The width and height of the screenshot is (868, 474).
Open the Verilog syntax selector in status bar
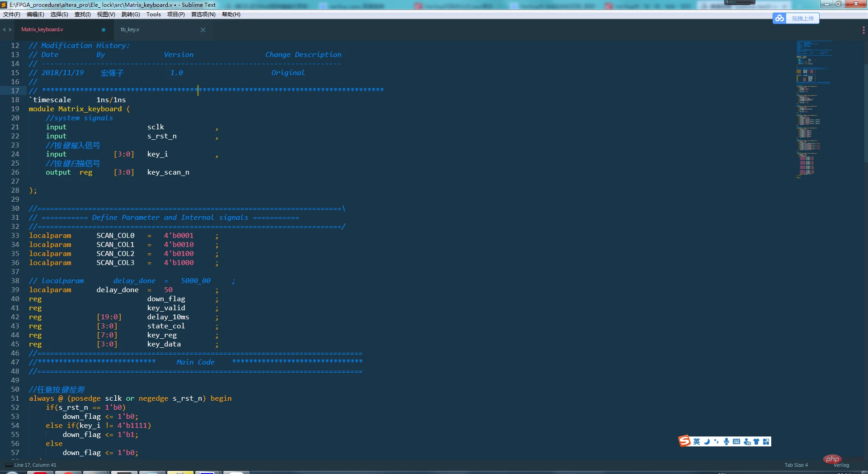841,465
